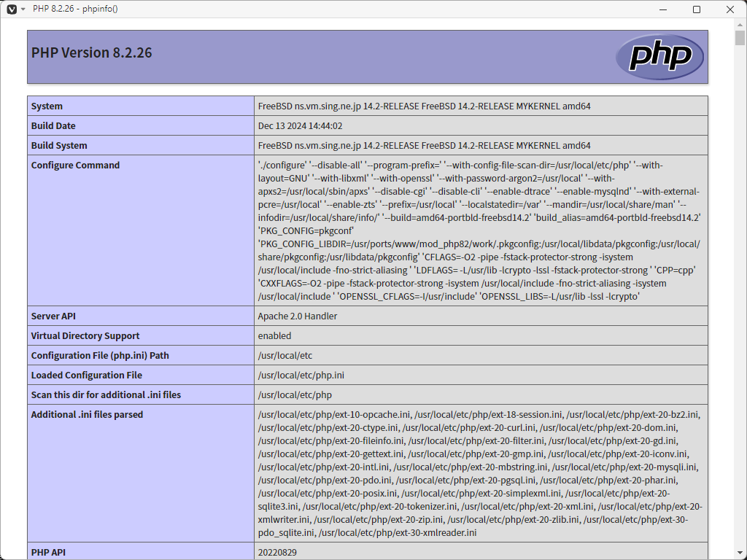
Task: Select the /usr/local/etc path value
Action: click(285, 356)
